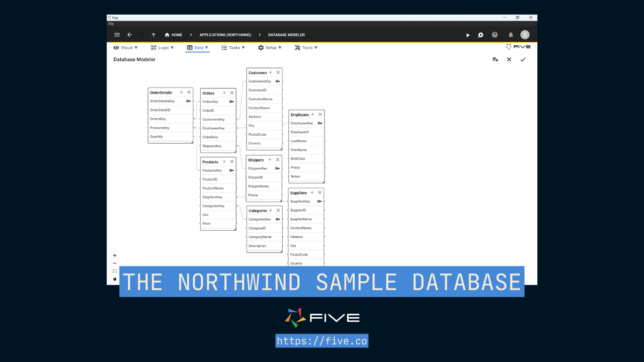Select the ProductName field
644x362 pixels.
(x=218, y=188)
